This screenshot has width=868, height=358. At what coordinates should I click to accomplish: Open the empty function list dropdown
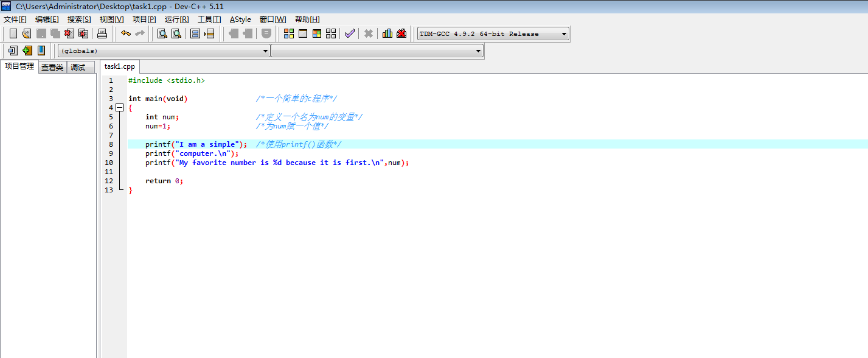tap(377, 51)
